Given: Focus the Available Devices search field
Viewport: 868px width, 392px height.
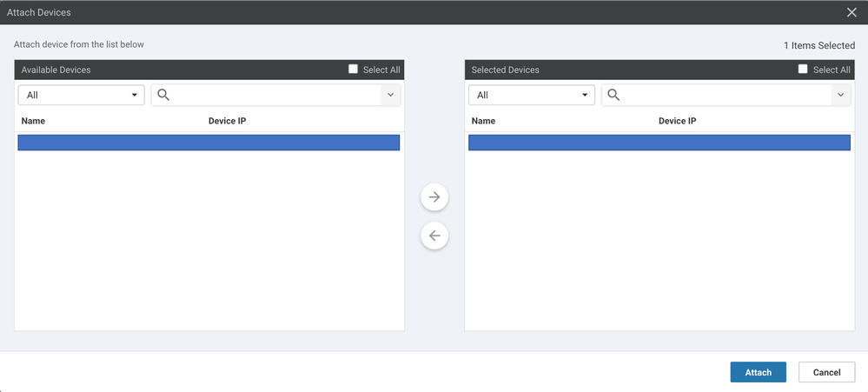Looking at the screenshot, I should [275, 96].
